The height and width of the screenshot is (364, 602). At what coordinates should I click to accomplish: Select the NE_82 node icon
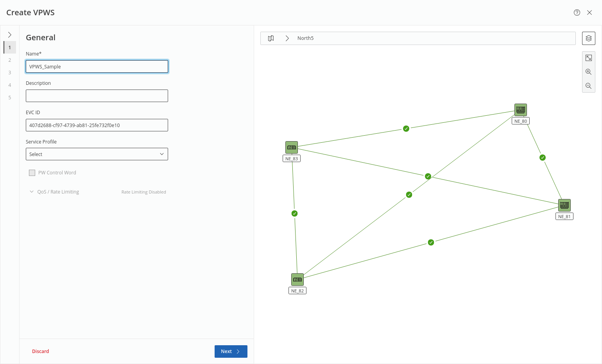297,280
